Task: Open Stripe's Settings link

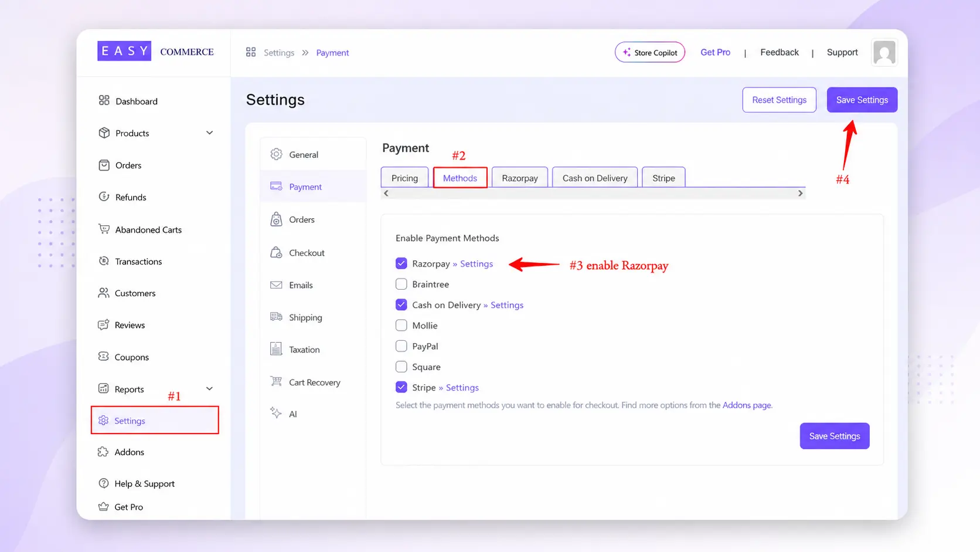Action: [x=462, y=387]
